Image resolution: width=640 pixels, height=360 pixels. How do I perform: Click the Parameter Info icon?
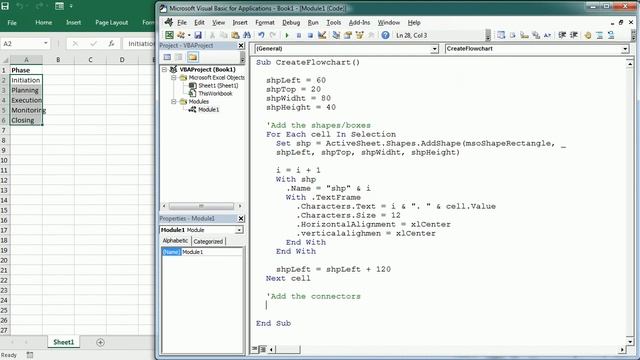tap(536, 36)
